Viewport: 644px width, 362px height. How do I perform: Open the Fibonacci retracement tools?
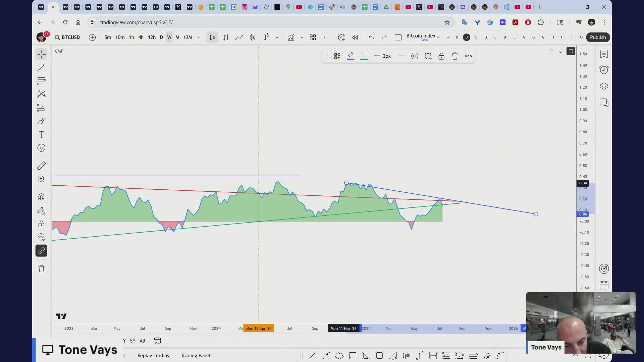click(x=41, y=81)
